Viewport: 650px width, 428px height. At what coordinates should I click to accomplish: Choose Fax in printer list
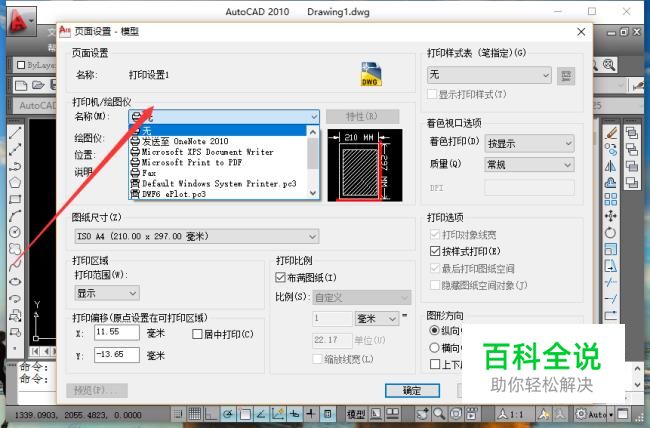tap(218, 173)
